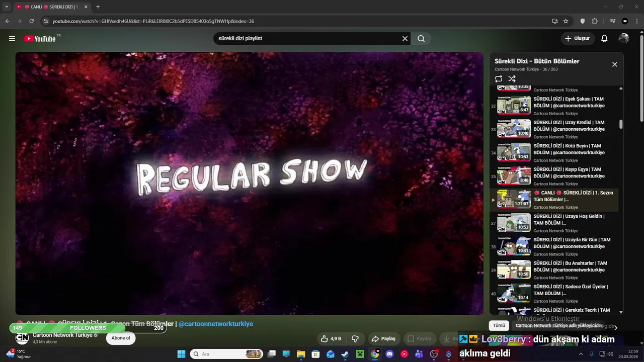Click the Regular Show video player

(x=249, y=184)
